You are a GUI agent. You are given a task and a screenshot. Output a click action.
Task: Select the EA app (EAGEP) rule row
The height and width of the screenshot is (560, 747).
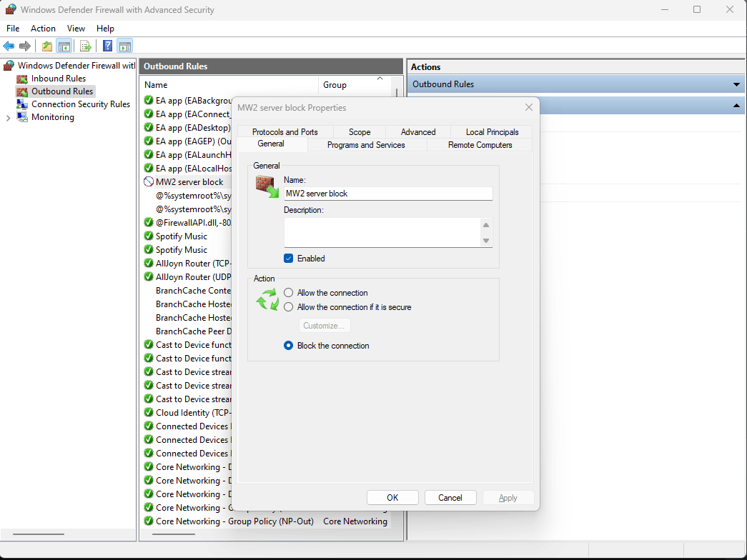point(187,141)
